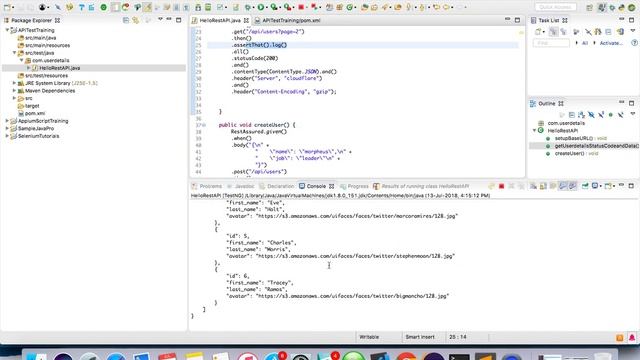Click the help question mark in Task List
Image resolution: width=640 pixels, height=360 pixels.
pos(634,42)
